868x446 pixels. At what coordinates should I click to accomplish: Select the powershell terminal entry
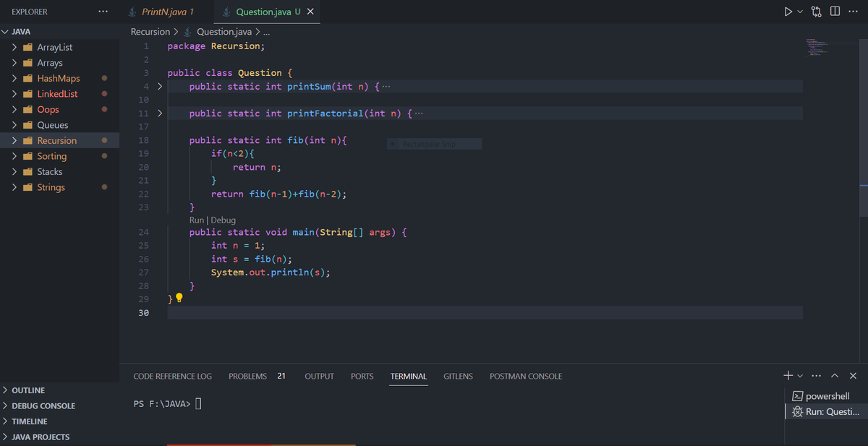click(x=826, y=396)
